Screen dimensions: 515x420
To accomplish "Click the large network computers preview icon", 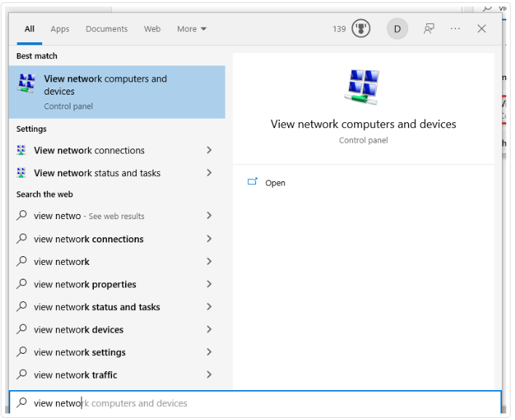I will pos(363,87).
